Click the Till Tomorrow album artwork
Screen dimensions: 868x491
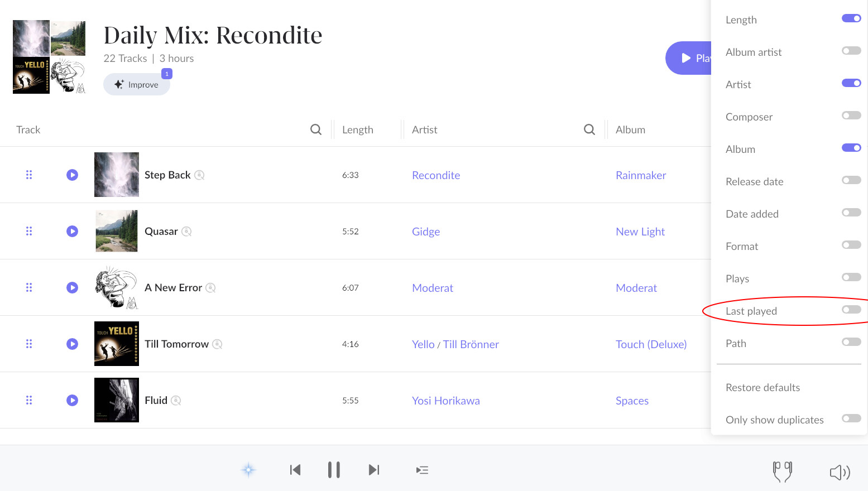tap(117, 344)
